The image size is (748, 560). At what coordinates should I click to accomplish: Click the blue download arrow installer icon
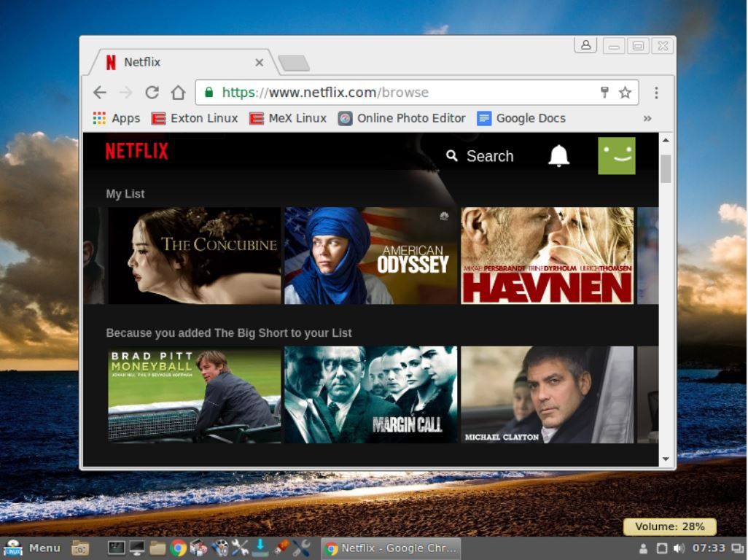260,548
